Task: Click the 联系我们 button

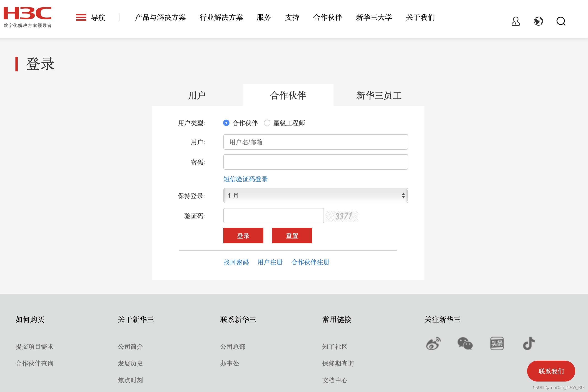Action: click(x=551, y=371)
